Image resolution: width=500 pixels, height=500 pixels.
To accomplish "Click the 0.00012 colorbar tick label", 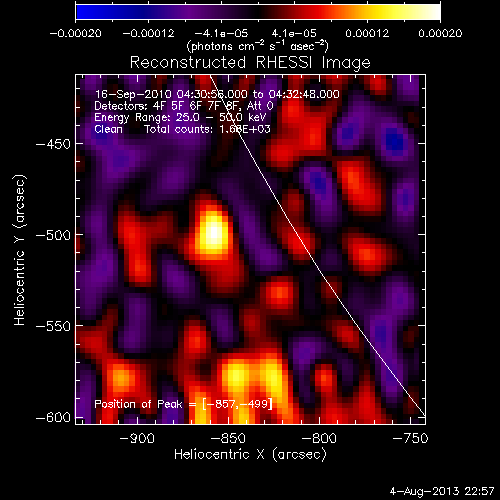I will 367,33.
